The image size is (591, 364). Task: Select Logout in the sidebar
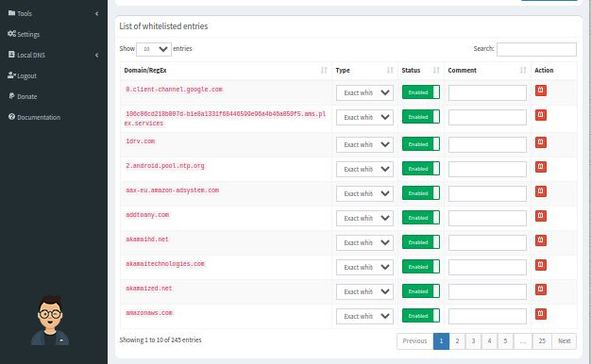pyautogui.click(x=54, y=75)
